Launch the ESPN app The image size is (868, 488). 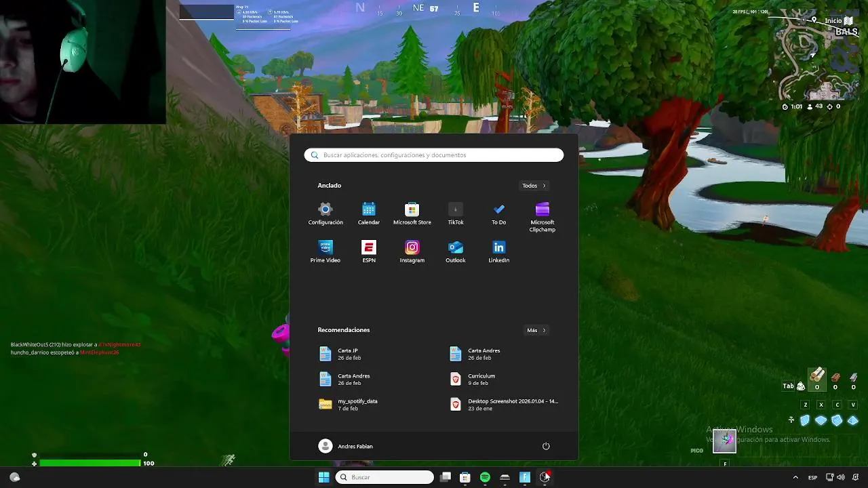click(369, 251)
